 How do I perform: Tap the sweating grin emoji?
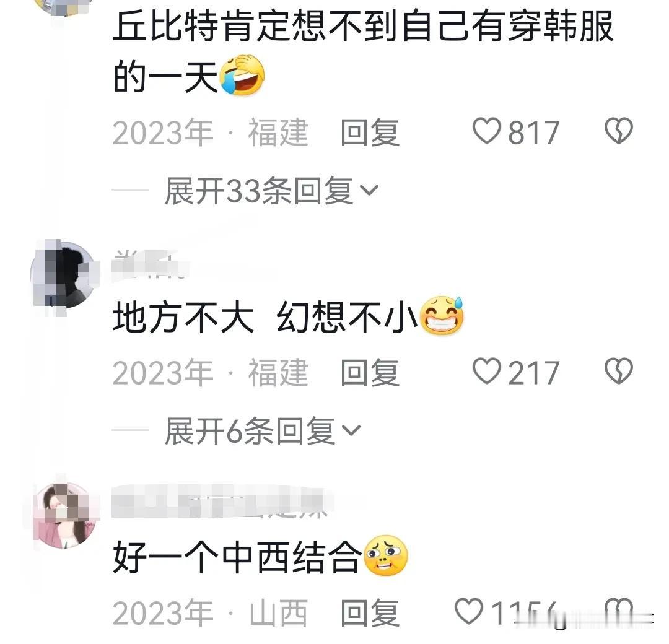click(442, 315)
